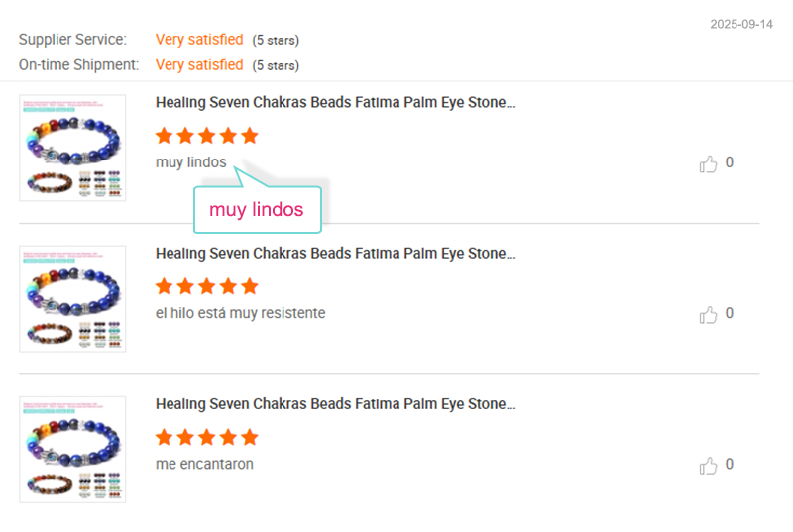Open third bracelet product thumbnail
The image size is (793, 532).
coord(72,449)
